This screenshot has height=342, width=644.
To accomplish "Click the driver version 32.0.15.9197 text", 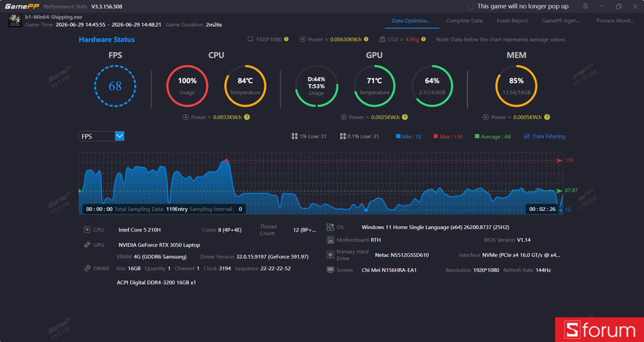I will click(273, 257).
